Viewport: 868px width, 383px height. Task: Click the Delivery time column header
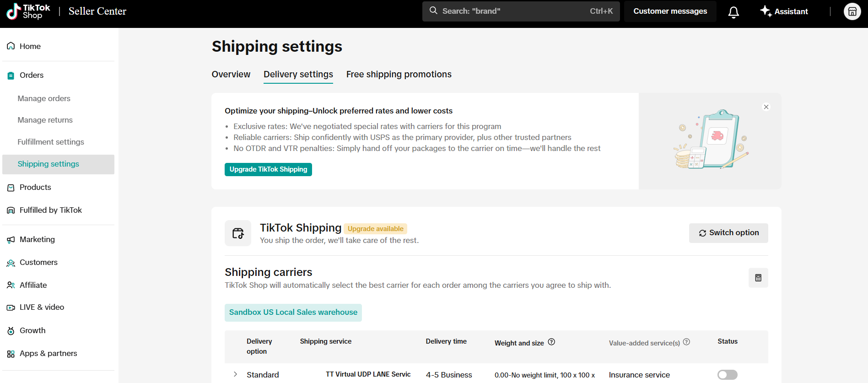coord(446,341)
